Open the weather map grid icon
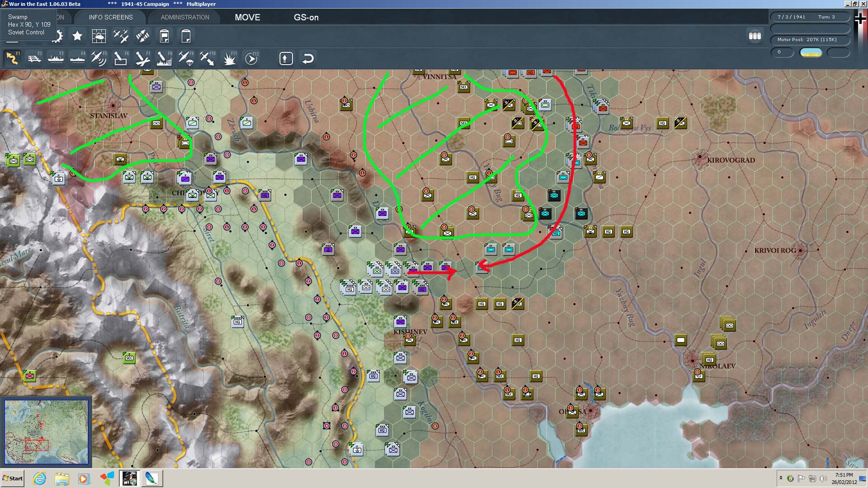The width and height of the screenshot is (868, 488). [x=99, y=36]
